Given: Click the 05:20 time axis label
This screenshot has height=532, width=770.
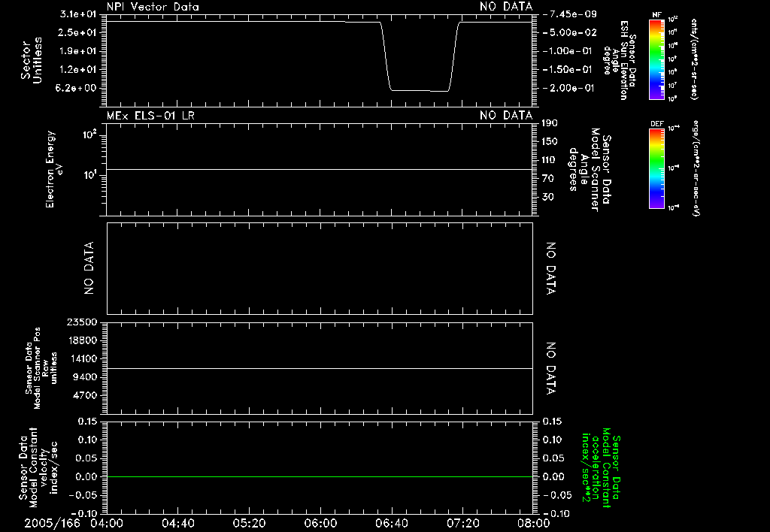Looking at the screenshot, I should (249, 523).
